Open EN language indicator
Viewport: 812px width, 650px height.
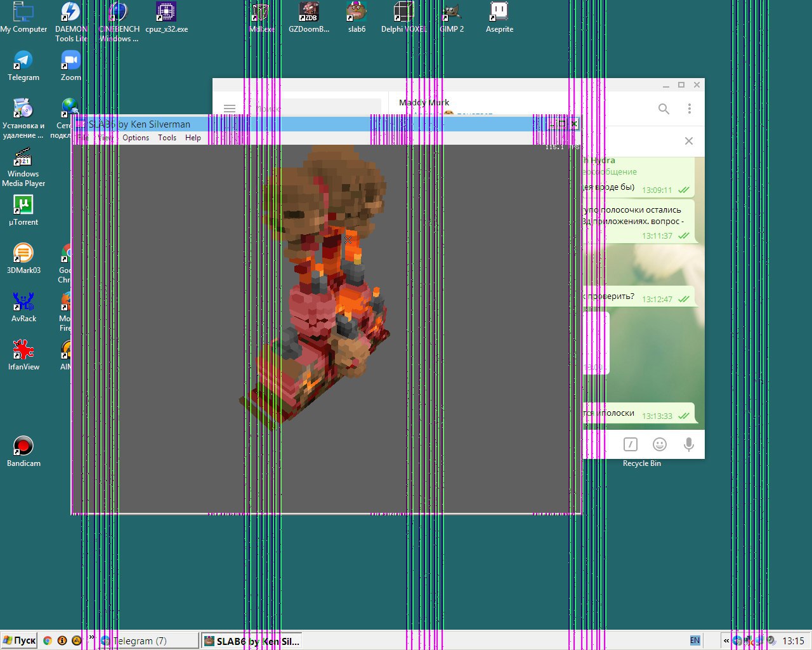695,640
